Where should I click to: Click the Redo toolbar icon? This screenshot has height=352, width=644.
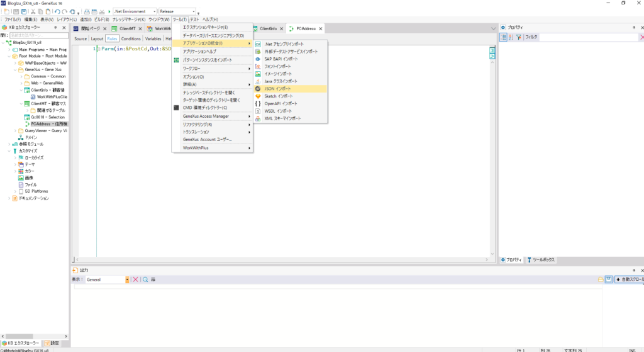pyautogui.click(x=65, y=11)
